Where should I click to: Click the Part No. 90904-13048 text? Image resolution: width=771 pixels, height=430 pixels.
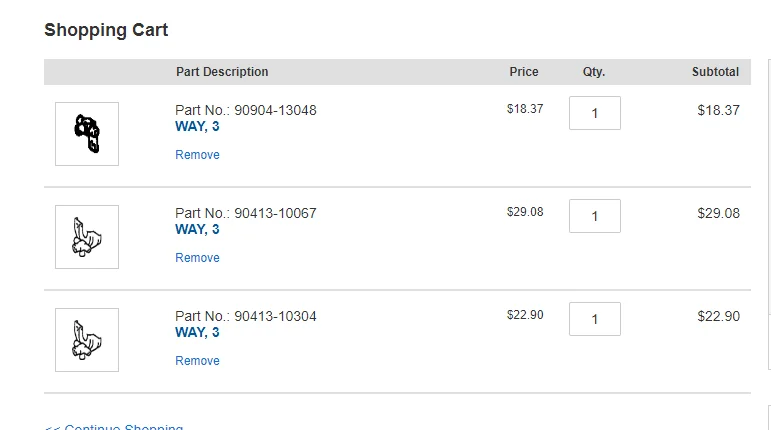[245, 110]
